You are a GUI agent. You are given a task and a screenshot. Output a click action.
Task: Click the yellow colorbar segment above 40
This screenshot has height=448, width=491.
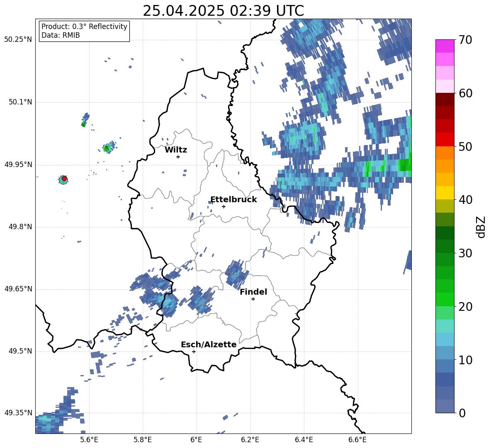pyautogui.click(x=445, y=193)
